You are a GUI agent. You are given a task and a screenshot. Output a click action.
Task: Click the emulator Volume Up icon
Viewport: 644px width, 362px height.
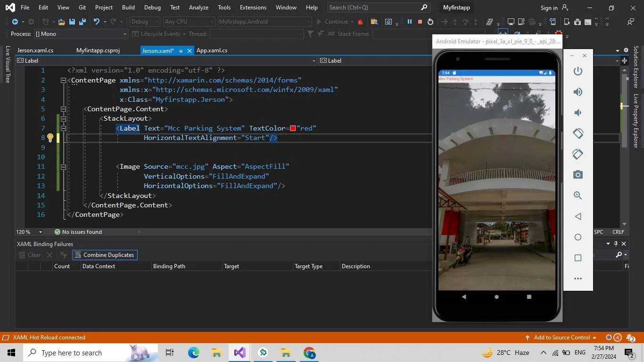click(x=578, y=92)
